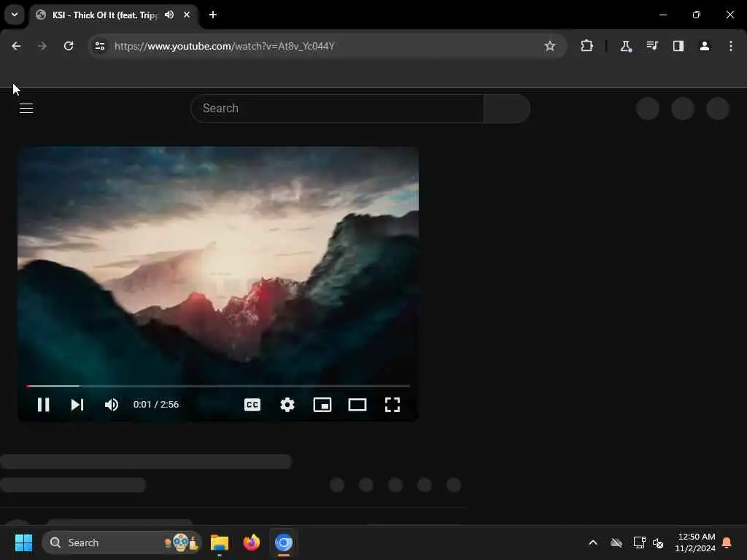Open the notifications bell
The height and width of the screenshot is (560, 747).
pyautogui.click(x=727, y=542)
